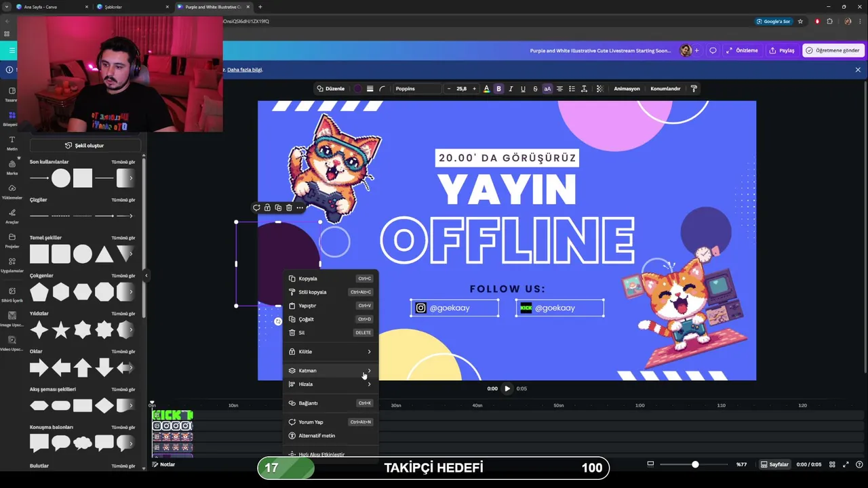Click the text alignment icon
The image size is (868, 488).
559,89
